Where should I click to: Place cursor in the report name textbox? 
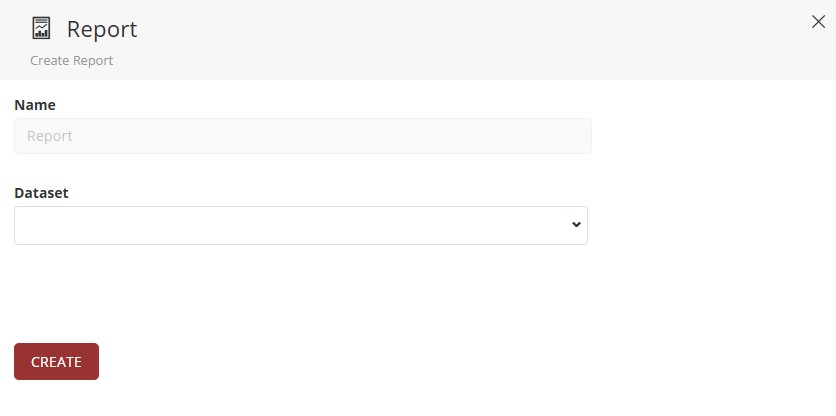302,136
